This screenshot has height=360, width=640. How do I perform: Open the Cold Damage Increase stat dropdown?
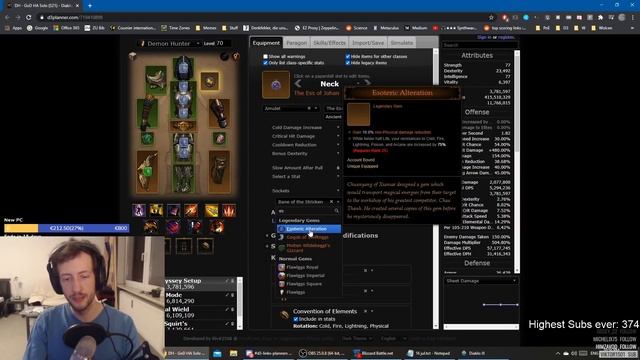(305, 127)
